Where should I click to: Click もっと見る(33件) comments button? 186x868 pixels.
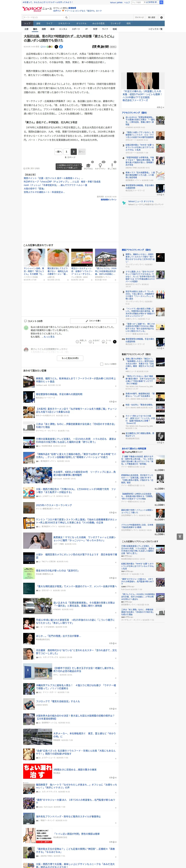pyautogui.click(x=70, y=358)
